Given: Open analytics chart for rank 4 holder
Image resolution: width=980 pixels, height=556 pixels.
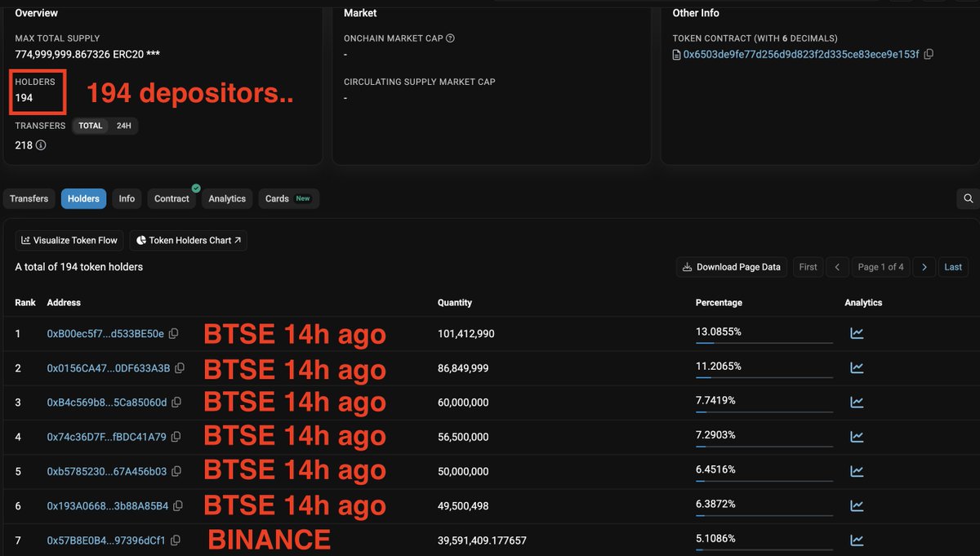Looking at the screenshot, I should 857,437.
